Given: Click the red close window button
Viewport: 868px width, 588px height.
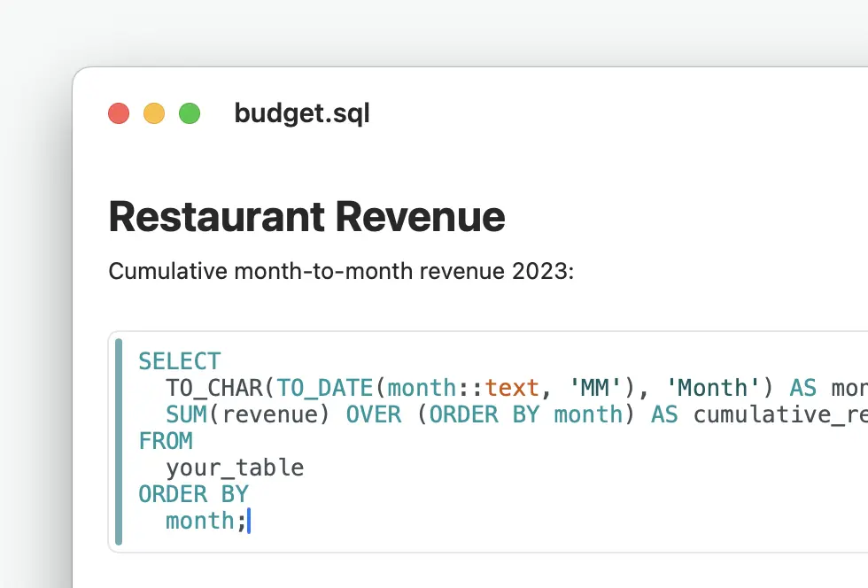Looking at the screenshot, I should (x=119, y=113).
